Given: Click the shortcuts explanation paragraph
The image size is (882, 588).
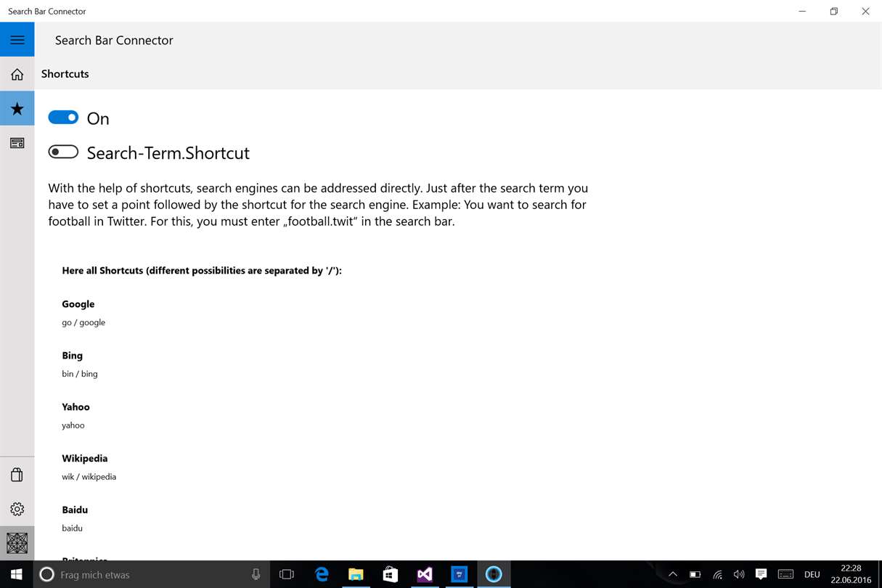Looking at the screenshot, I should click(x=318, y=205).
